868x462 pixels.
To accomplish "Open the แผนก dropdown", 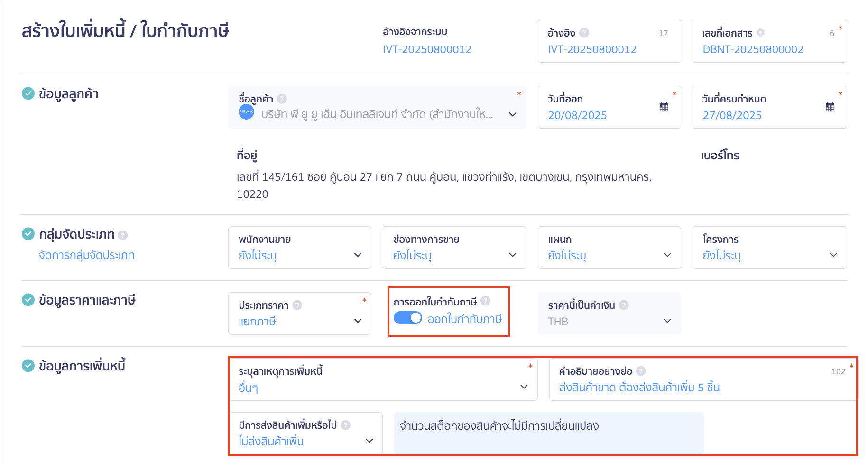I will pos(667,255).
